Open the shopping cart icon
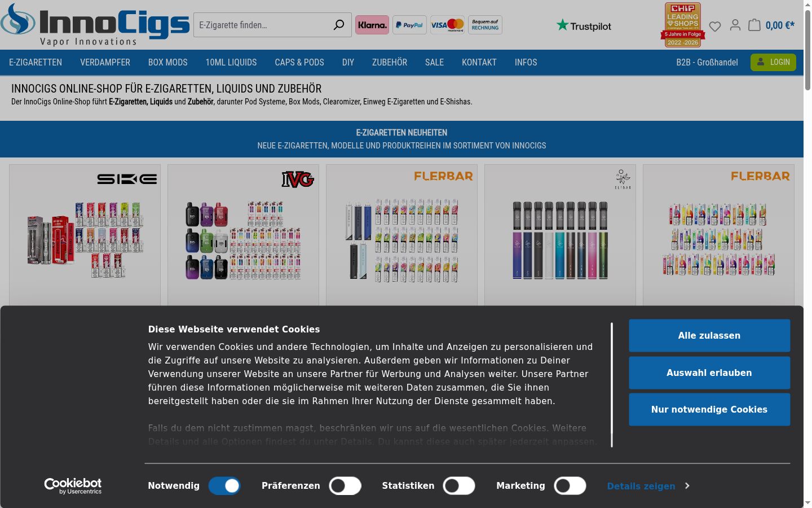The width and height of the screenshot is (812, 508). 754,25
